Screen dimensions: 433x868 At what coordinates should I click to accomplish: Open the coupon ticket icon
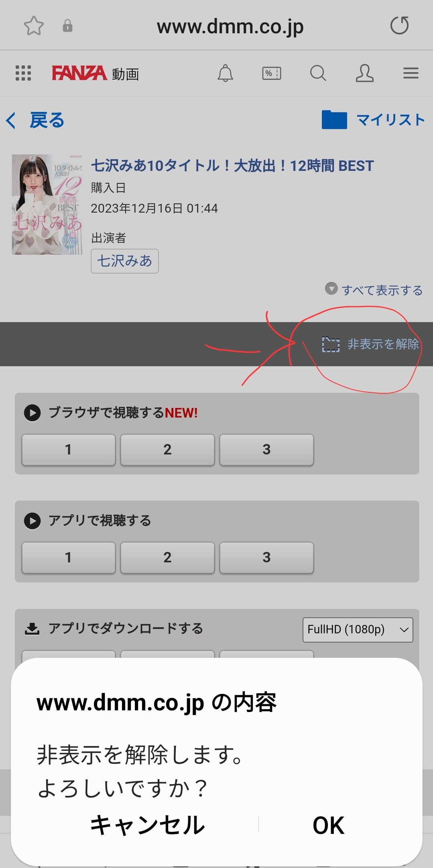click(x=272, y=73)
